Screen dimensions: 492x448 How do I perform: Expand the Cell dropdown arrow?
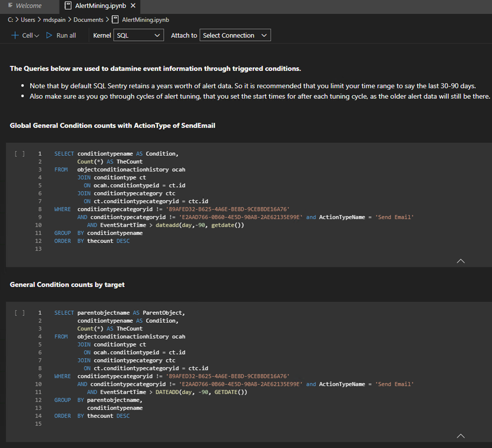pos(37,36)
